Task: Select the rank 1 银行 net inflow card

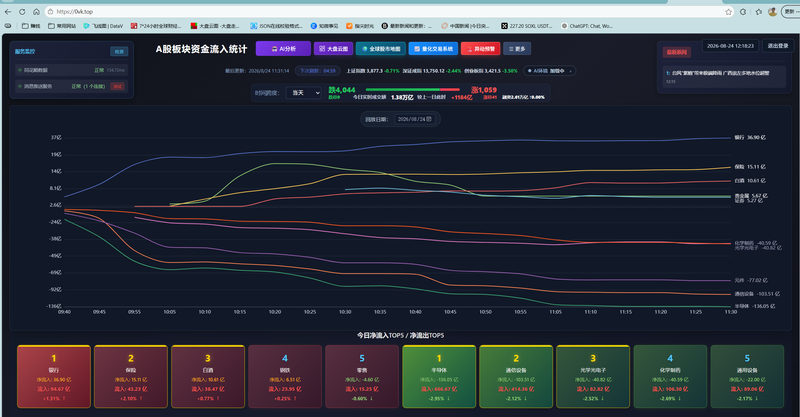Action: pos(54,377)
